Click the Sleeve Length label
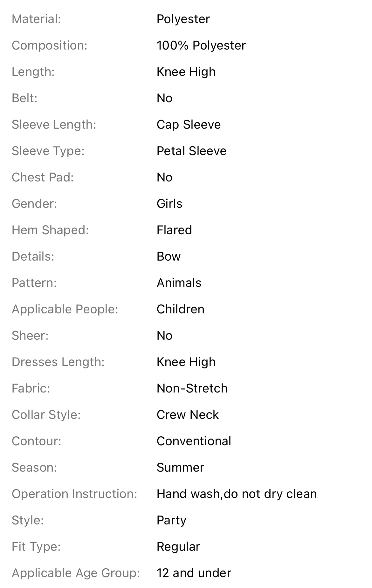 tap(54, 125)
